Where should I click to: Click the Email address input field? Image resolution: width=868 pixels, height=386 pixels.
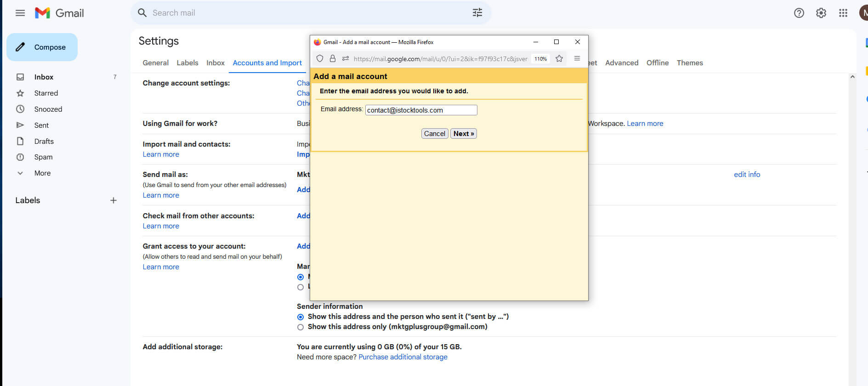(x=421, y=110)
